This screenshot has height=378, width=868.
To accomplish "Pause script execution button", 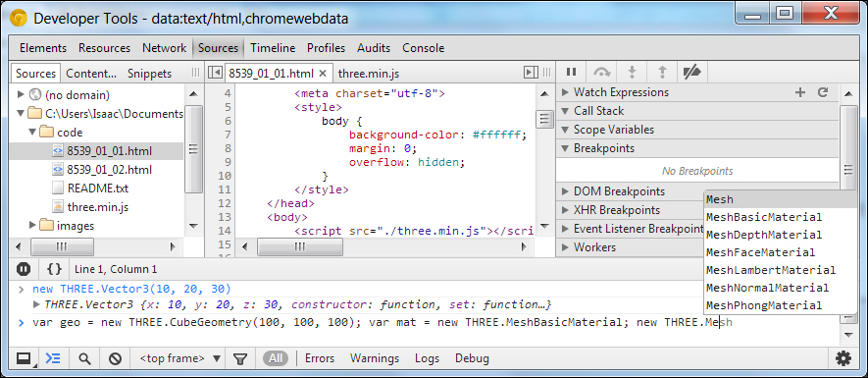I will point(571,72).
